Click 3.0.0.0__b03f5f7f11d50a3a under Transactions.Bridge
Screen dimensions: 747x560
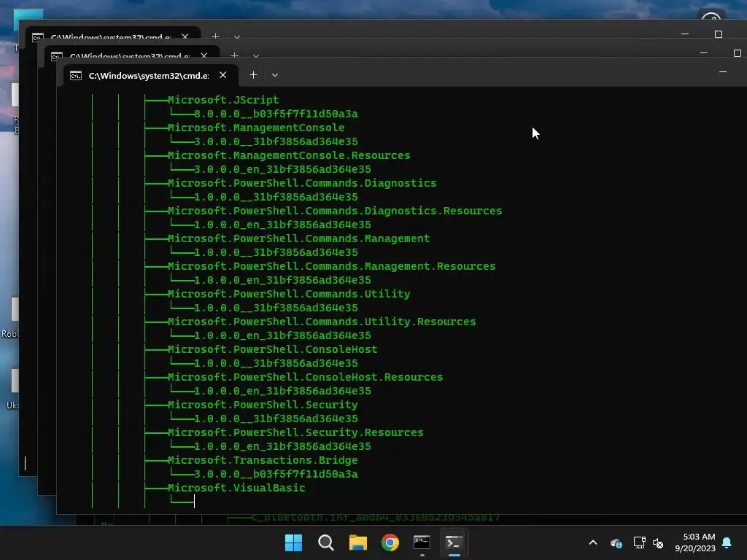(276, 474)
